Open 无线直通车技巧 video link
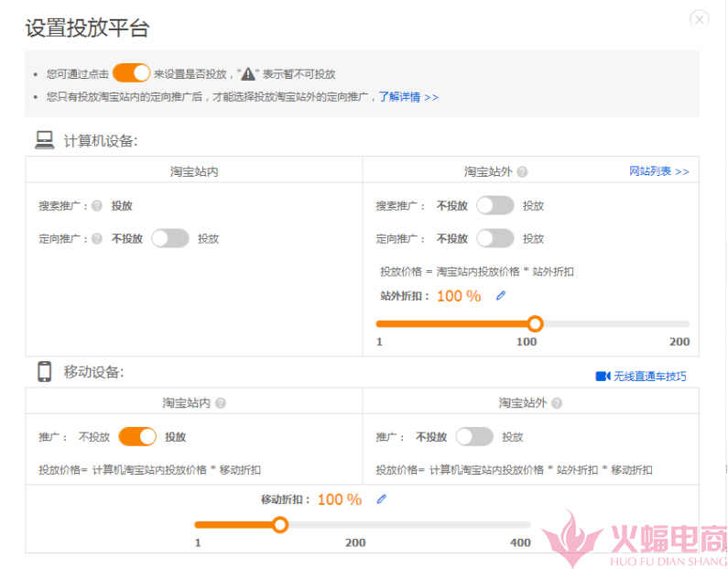 pos(649,377)
